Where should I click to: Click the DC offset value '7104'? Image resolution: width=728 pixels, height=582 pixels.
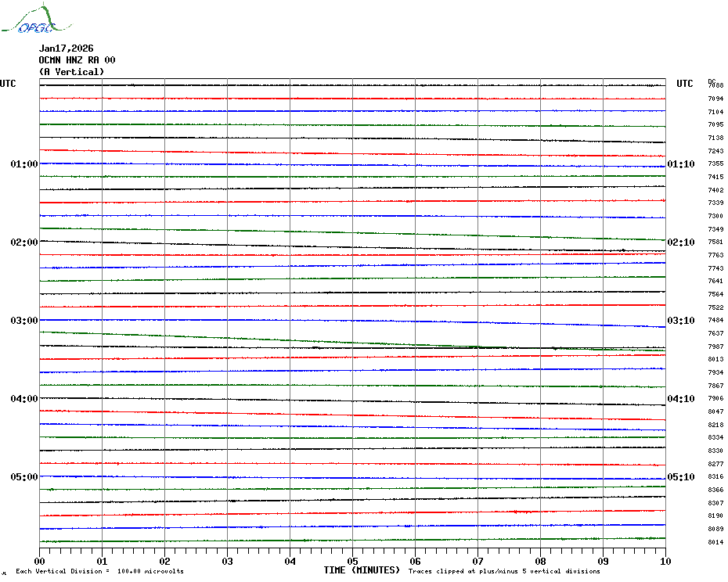(715, 112)
